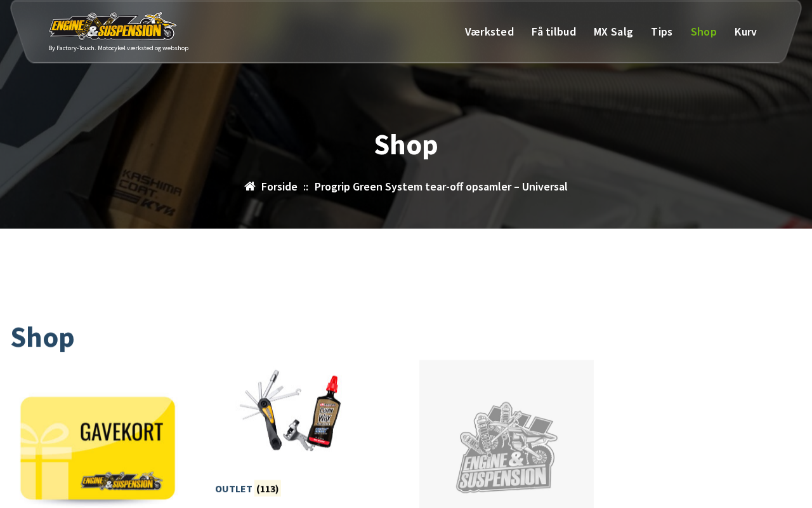The height and width of the screenshot is (508, 812).
Task: Follow the Forside breadcrumb link
Action: pyautogui.click(x=279, y=187)
